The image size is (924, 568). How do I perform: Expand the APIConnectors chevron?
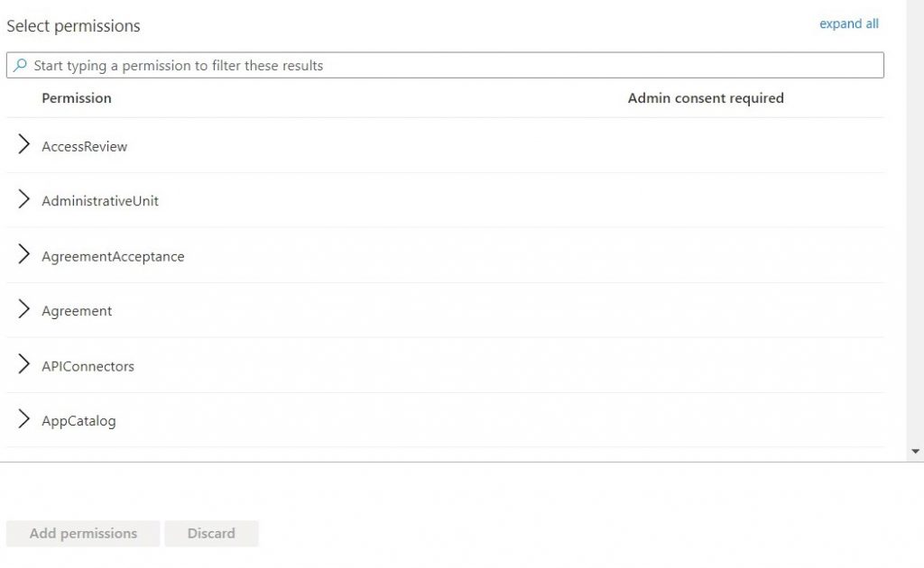tap(23, 364)
